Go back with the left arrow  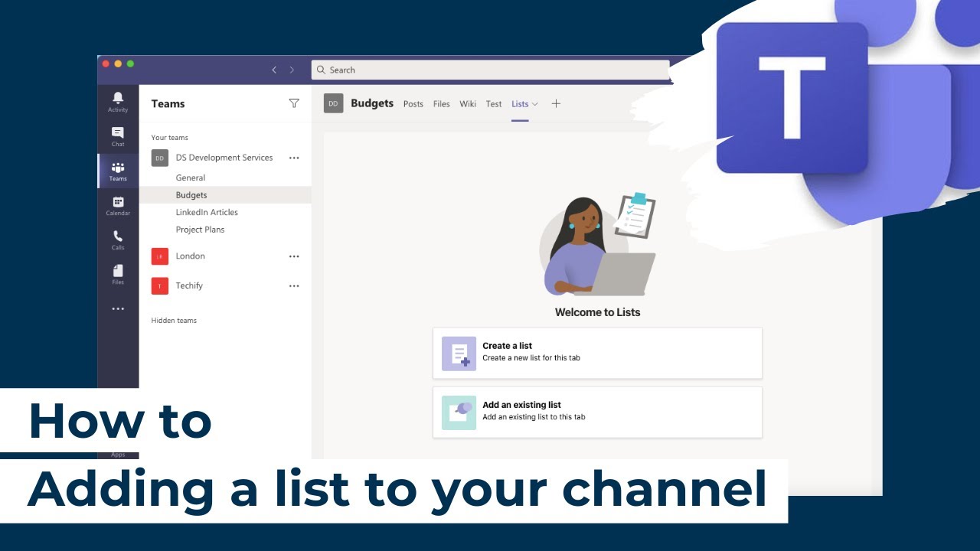(274, 70)
